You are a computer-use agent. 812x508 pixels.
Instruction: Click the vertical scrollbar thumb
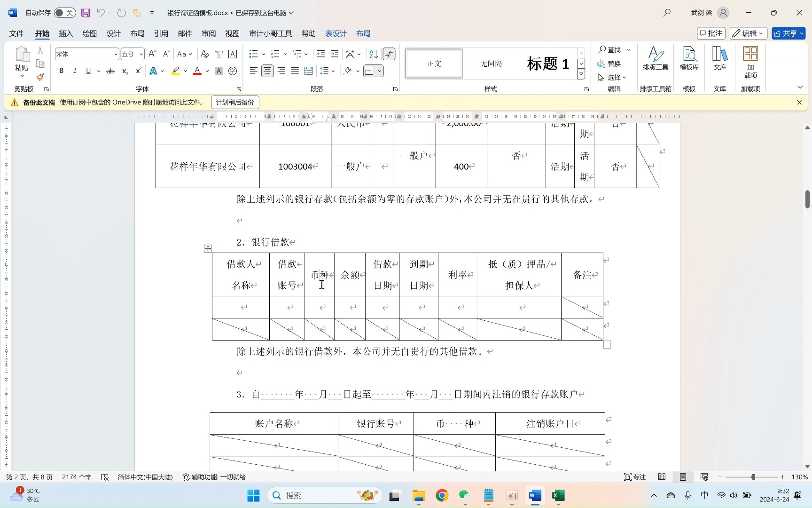coord(807,199)
